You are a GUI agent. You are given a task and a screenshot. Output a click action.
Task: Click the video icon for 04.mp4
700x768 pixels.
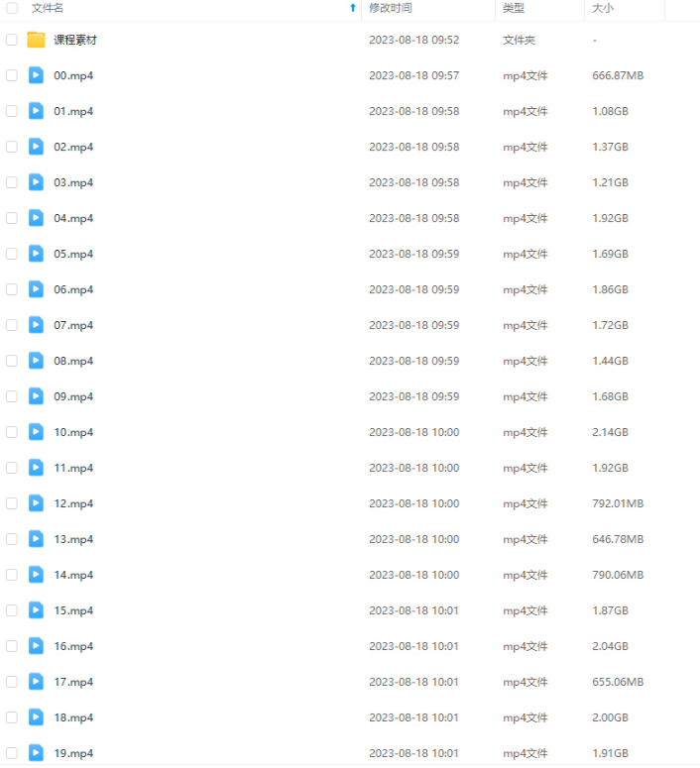pos(36,218)
